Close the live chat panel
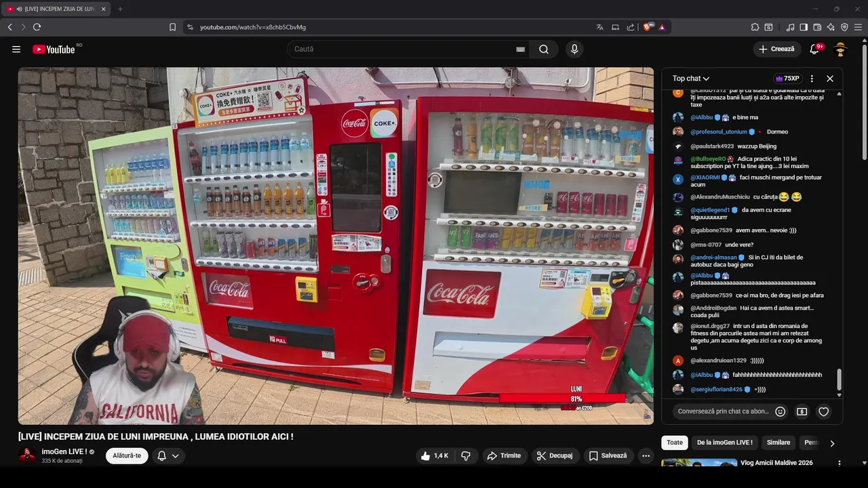The width and height of the screenshot is (868, 488). coord(830,79)
